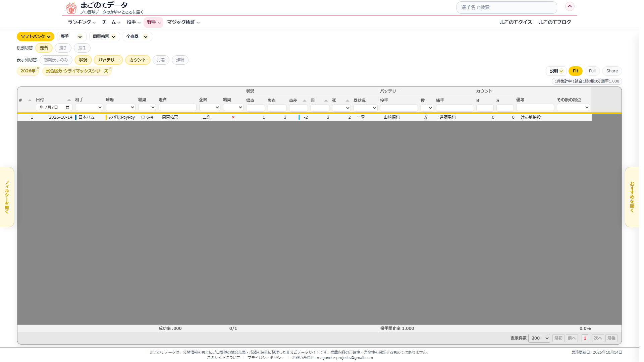Screen dimensions: 644x362
Task: Toggle the 状況 column group
Action: [x=83, y=60]
